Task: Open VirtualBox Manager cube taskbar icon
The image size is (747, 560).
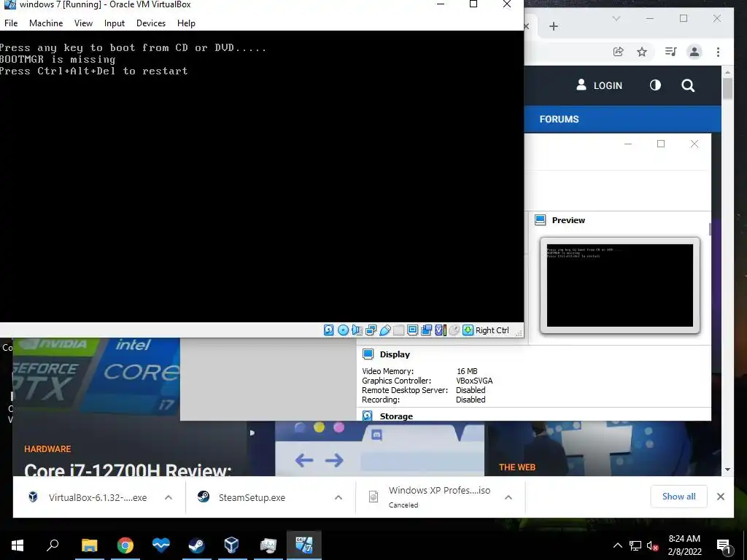Action: 231,545
